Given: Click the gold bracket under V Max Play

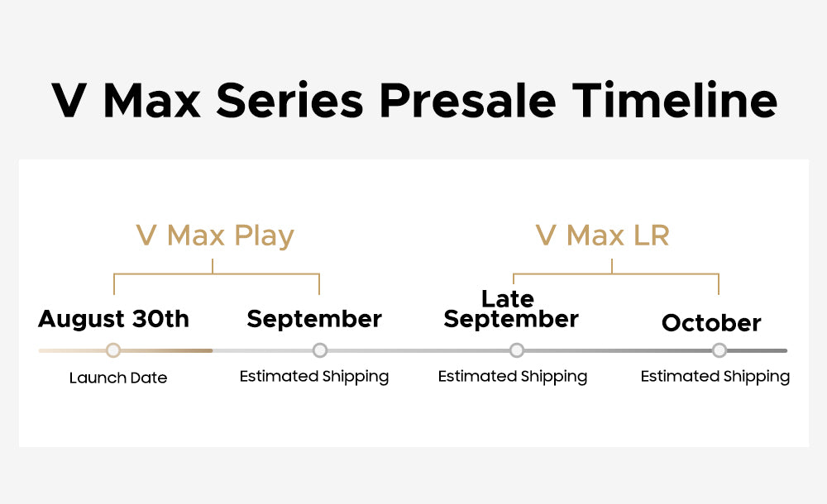Looking at the screenshot, I should click(x=216, y=276).
